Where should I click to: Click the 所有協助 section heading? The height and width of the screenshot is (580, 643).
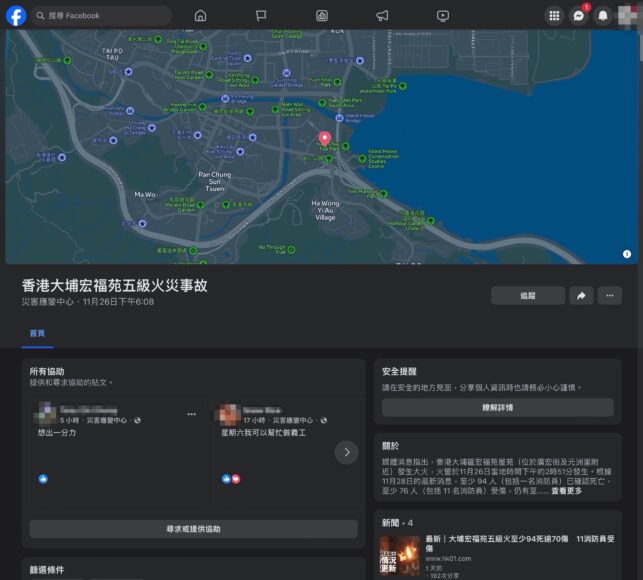point(47,371)
